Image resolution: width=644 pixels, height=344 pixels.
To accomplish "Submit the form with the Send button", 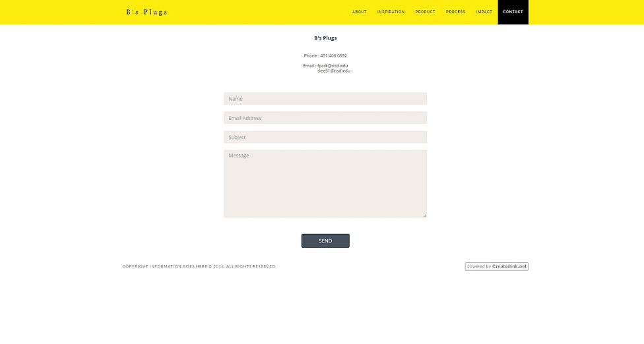I will tap(325, 241).
